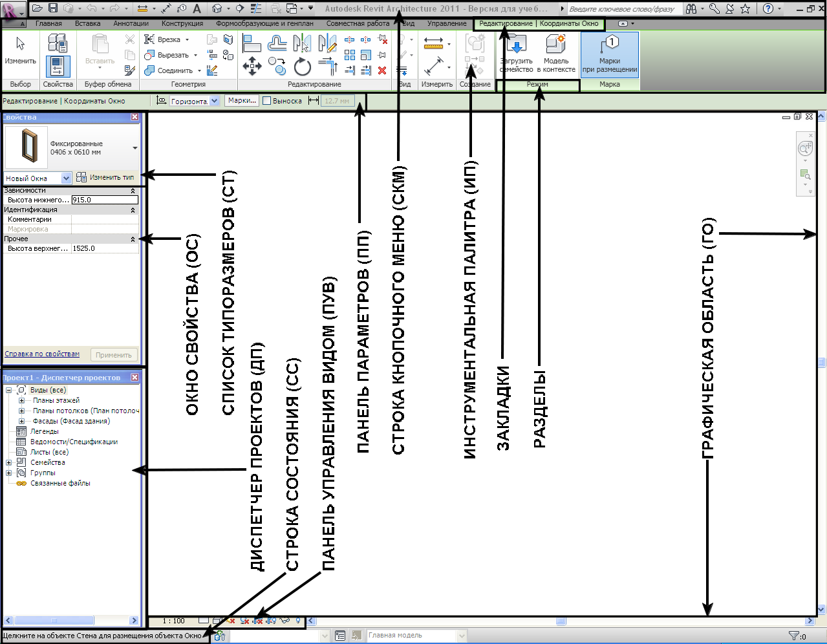The width and height of the screenshot is (827, 644).
Task: Select the Copy tool icon
Action: (277, 66)
